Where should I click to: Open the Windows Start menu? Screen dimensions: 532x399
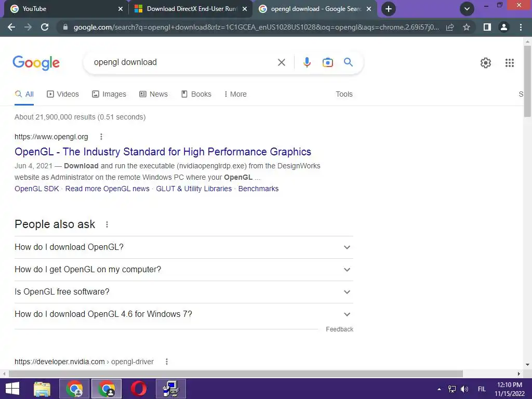click(12, 389)
